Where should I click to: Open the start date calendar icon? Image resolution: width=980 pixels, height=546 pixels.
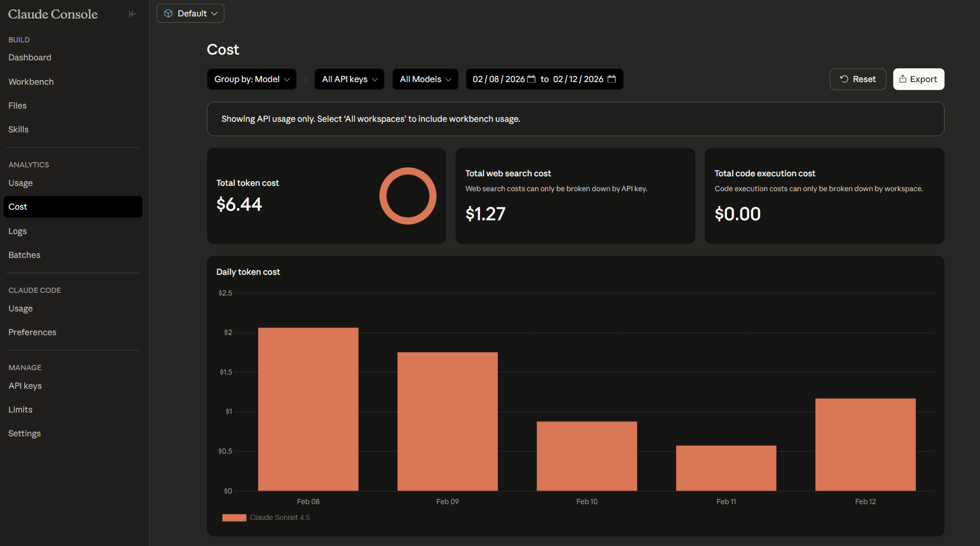pyautogui.click(x=531, y=79)
